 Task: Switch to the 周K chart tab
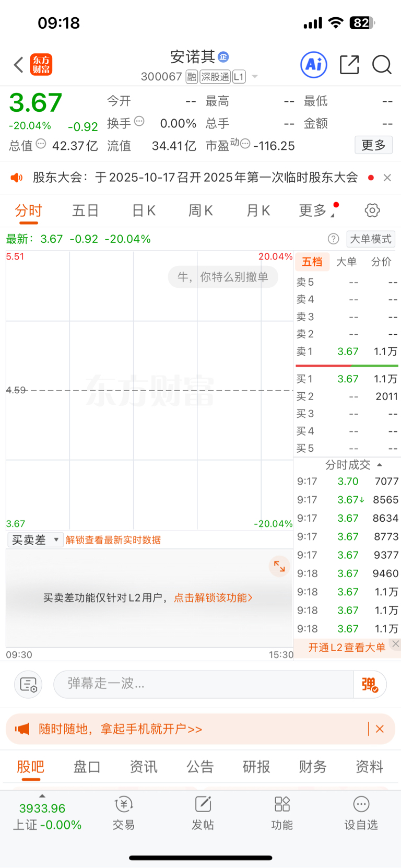[200, 210]
